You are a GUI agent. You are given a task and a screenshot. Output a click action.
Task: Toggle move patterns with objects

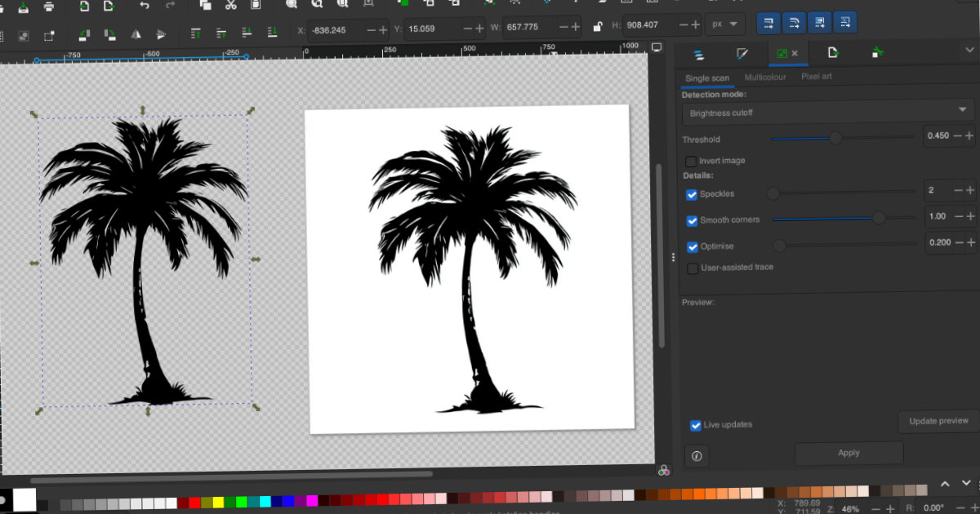[x=844, y=21]
